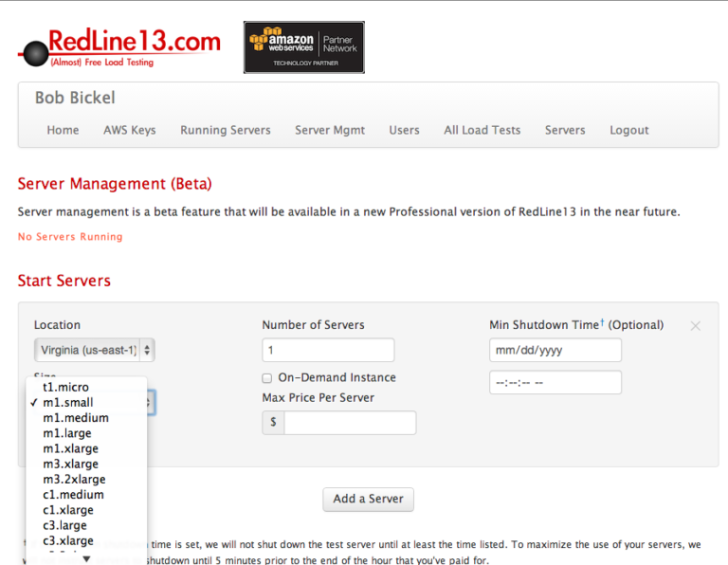728x565 pixels.
Task: Click the 'Start Servers' heading
Action: pos(64,281)
